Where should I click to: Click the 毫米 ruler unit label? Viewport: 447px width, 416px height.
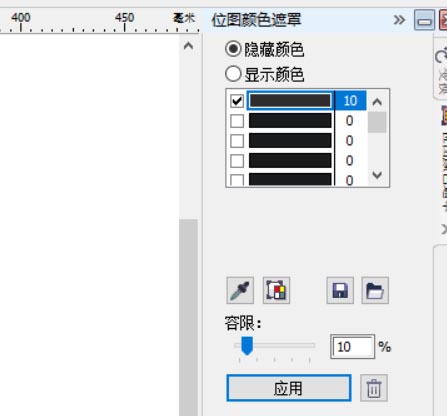[184, 17]
